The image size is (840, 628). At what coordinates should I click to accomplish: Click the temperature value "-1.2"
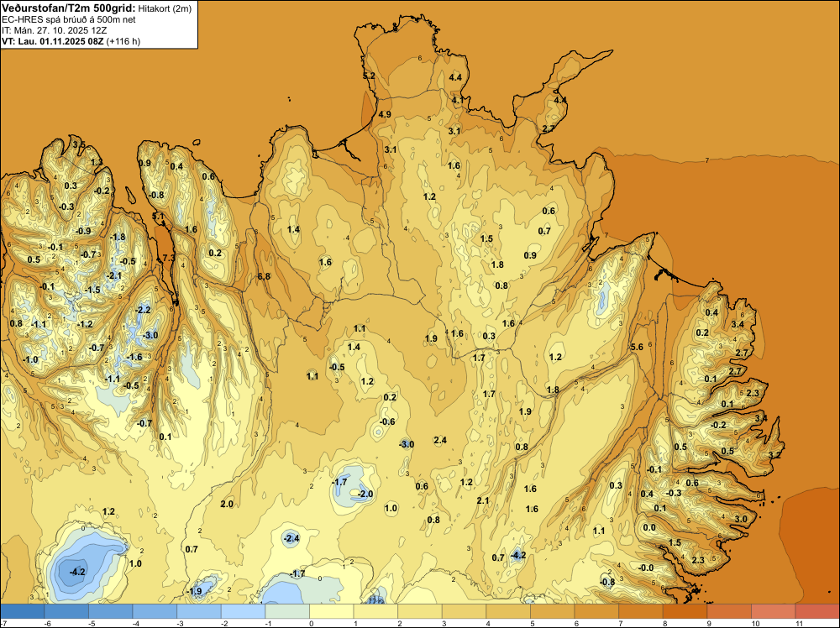85,324
